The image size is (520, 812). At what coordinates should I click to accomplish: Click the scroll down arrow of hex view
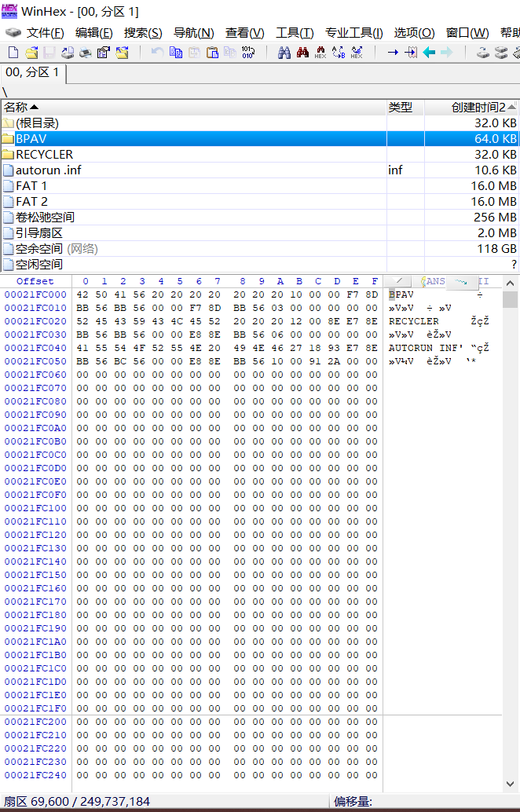click(510, 784)
